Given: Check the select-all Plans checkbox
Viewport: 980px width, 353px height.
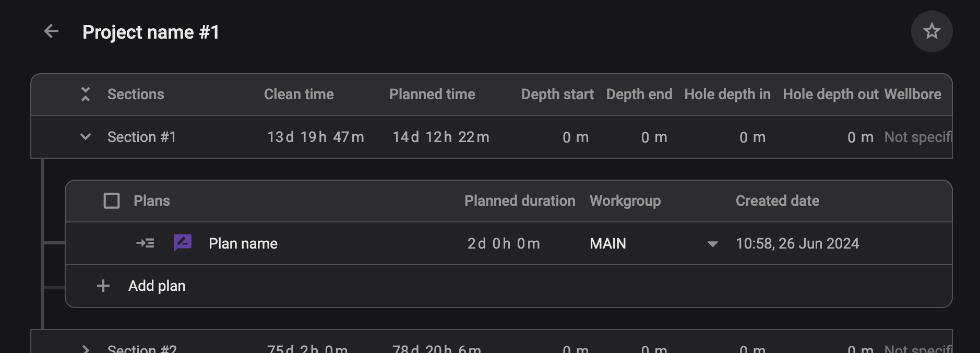Looking at the screenshot, I should tap(112, 201).
